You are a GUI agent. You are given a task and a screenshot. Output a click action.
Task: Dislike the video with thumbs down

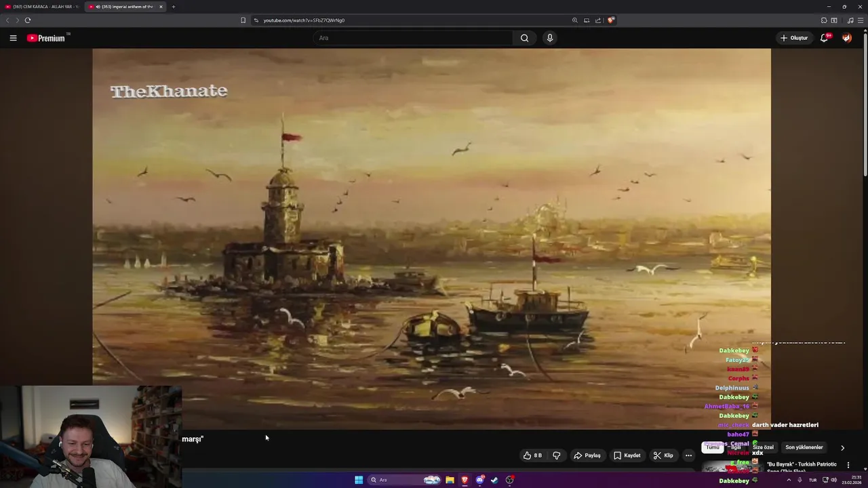coord(556,455)
